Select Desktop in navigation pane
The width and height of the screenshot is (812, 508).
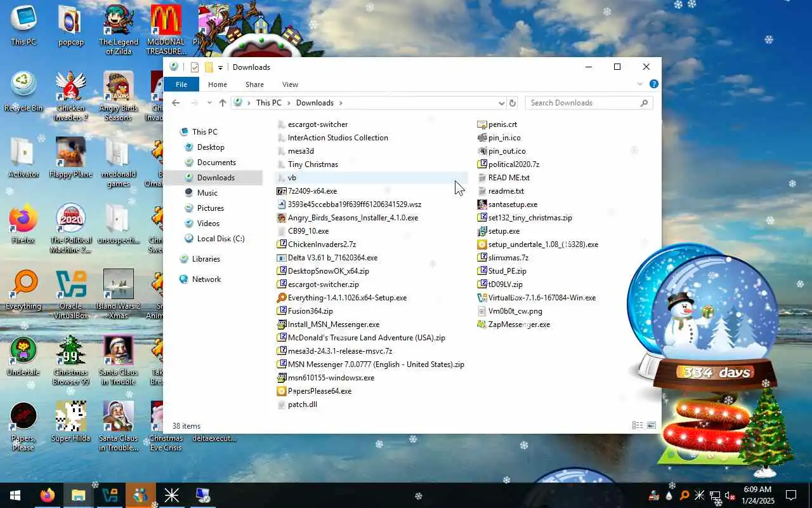tap(211, 147)
